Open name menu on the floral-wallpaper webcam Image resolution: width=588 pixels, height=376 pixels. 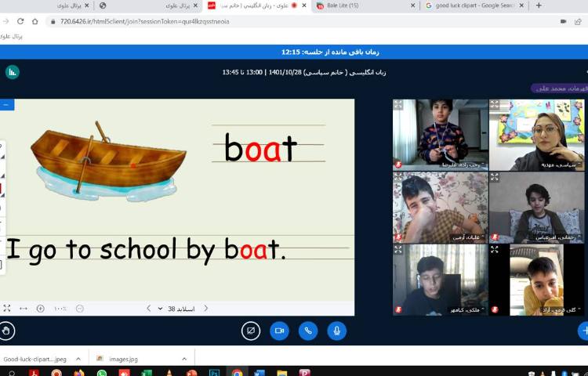(468, 237)
